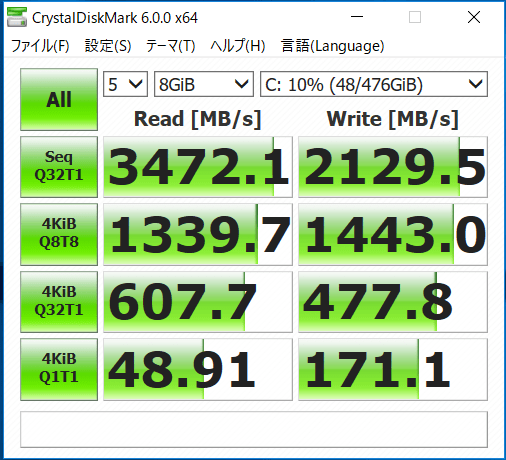Start the Seq Q32T1 test
506x460 pixels.
pos(59,167)
